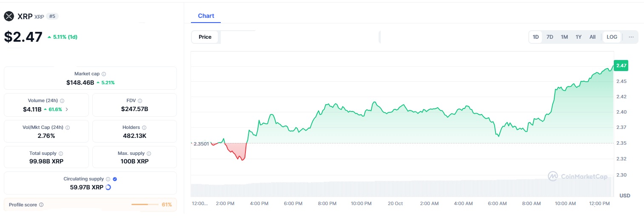
Task: Select the Price chart tab
Action: coord(205,37)
